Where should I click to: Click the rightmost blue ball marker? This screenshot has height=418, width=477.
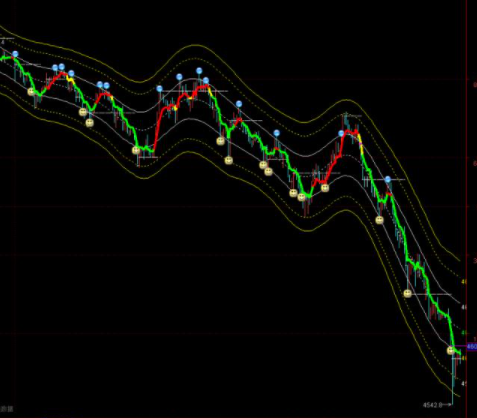[x=388, y=179]
